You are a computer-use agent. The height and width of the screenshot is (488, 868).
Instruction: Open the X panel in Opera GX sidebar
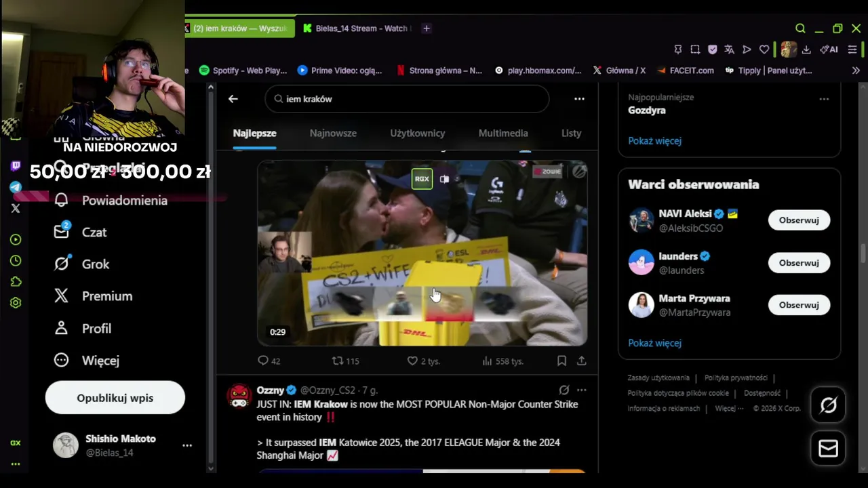(x=16, y=209)
